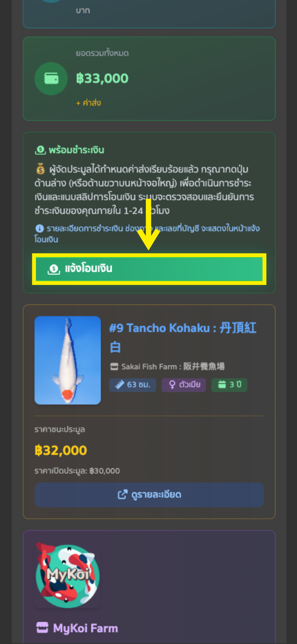
Task: Click the แจ้งโอนเงิน payment button
Action: point(149,269)
